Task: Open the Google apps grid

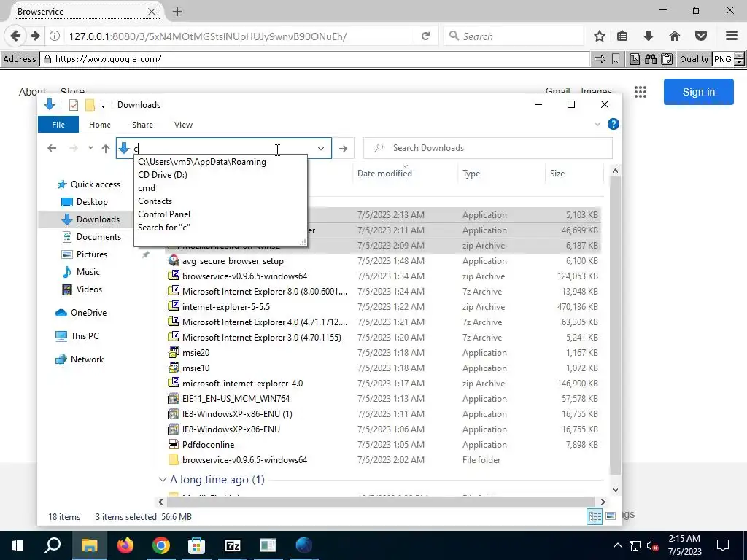Action: (640, 92)
